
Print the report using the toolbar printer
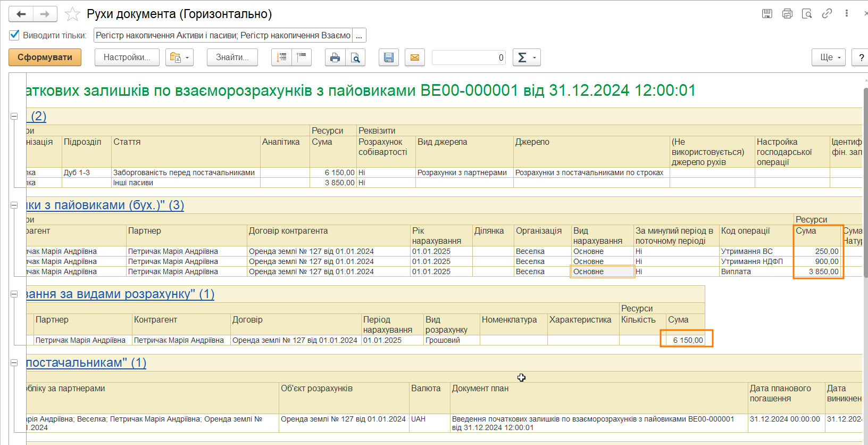(x=335, y=57)
